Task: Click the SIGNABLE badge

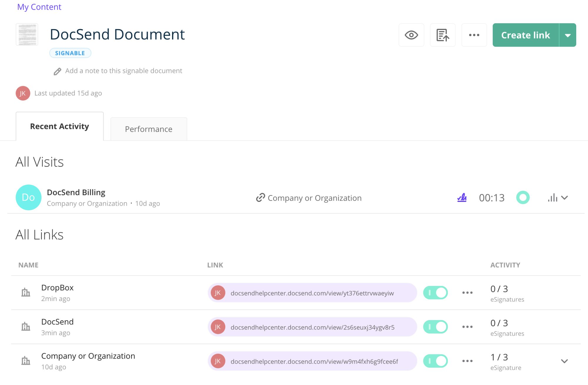Action: tap(70, 53)
